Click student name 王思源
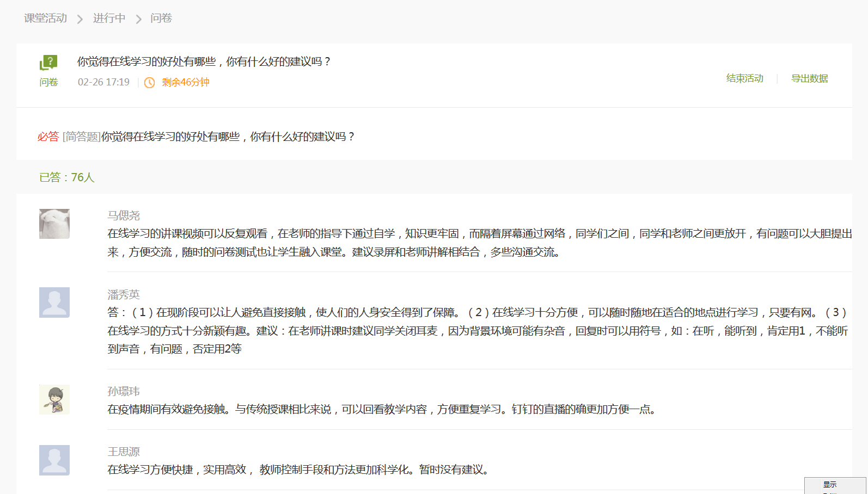Viewport: 868px width, 494px height. coord(124,452)
